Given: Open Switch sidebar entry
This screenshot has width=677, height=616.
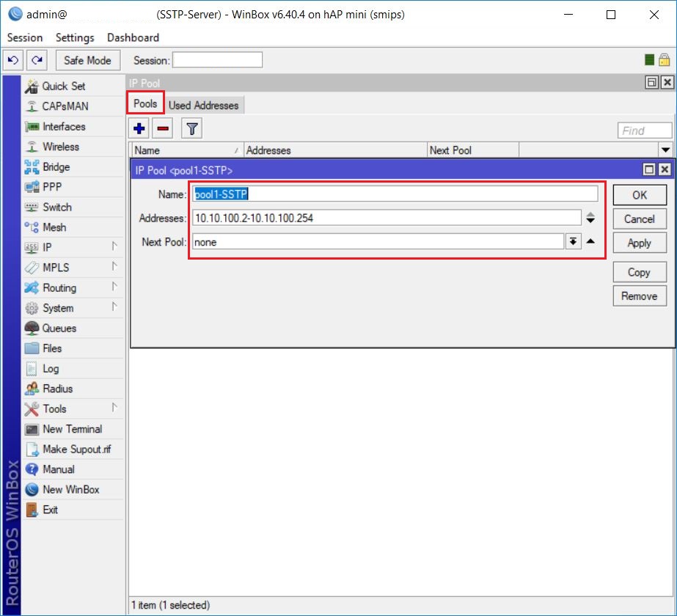Looking at the screenshot, I should [73, 208].
